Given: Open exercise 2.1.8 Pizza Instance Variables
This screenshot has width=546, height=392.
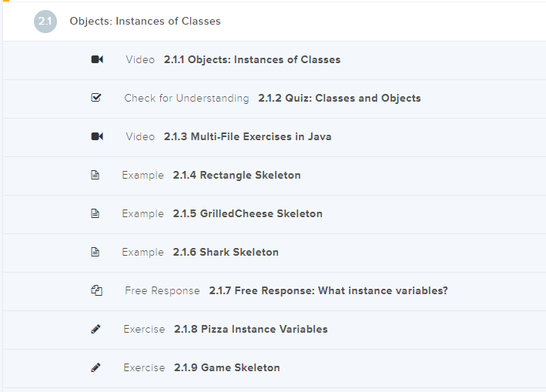Looking at the screenshot, I should [x=250, y=330].
